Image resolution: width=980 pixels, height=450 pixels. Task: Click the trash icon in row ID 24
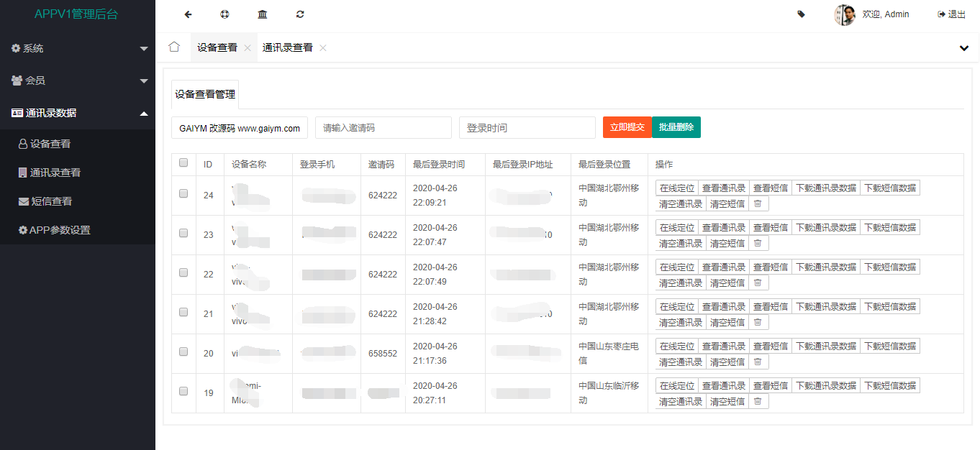(x=757, y=204)
